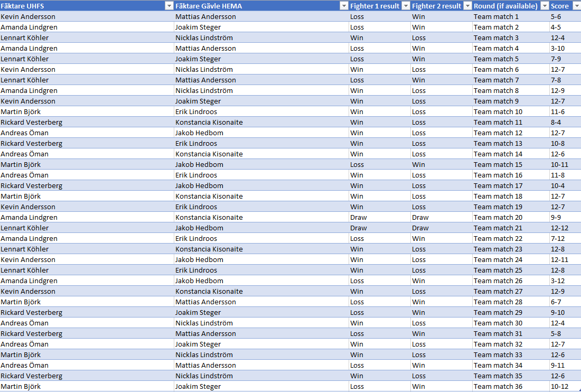The image size is (581, 392).
Task: Click the Fighter 2 Draw cell in Team match 21 row
Action: point(442,228)
